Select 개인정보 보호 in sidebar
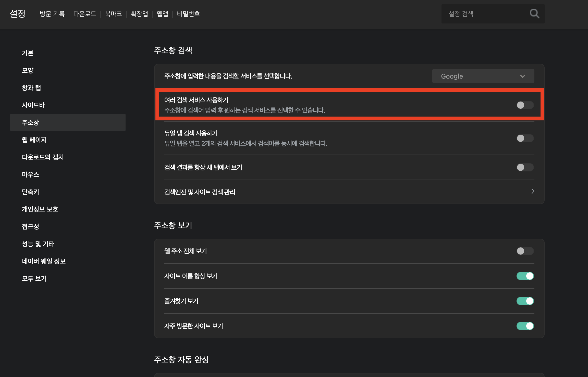This screenshot has width=588, height=377. pyautogui.click(x=40, y=209)
